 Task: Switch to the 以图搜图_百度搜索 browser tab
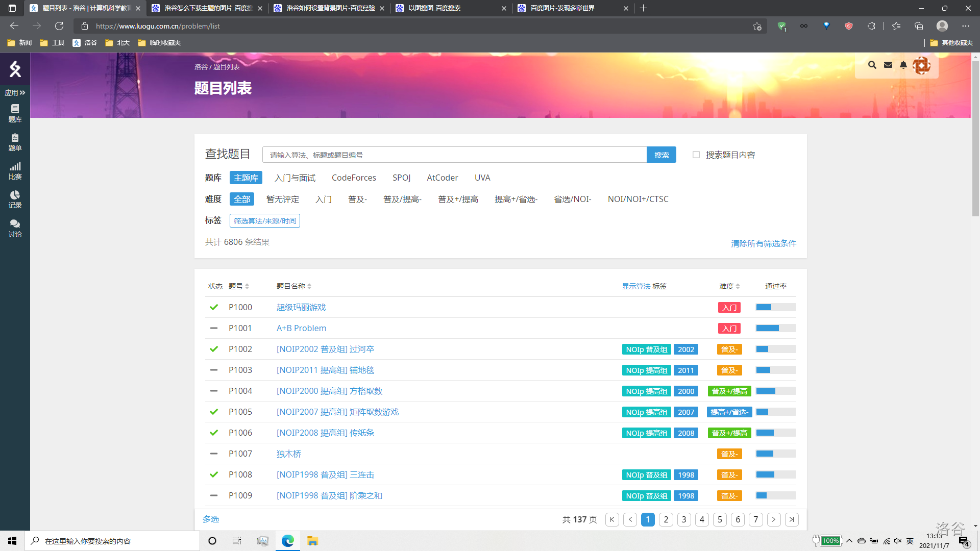pyautogui.click(x=434, y=8)
